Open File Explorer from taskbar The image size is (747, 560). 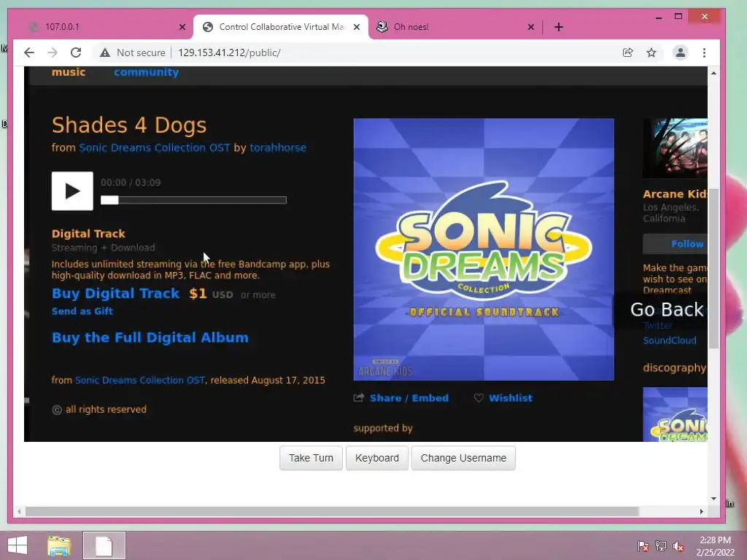click(59, 545)
